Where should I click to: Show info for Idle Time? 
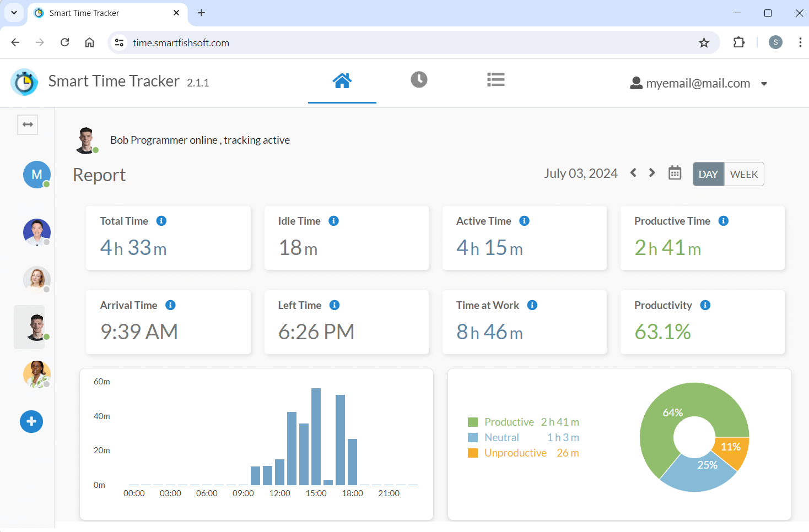(x=333, y=221)
